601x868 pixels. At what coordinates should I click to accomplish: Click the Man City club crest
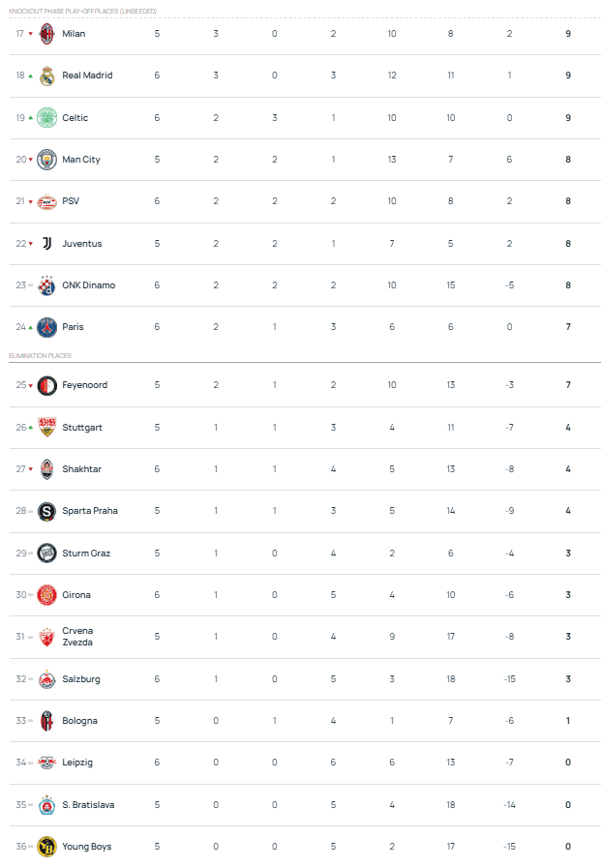[46, 159]
